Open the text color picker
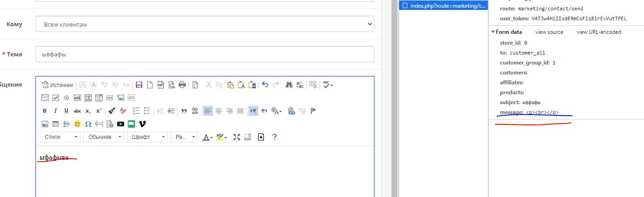This screenshot has height=197, width=644. pyautogui.click(x=207, y=137)
